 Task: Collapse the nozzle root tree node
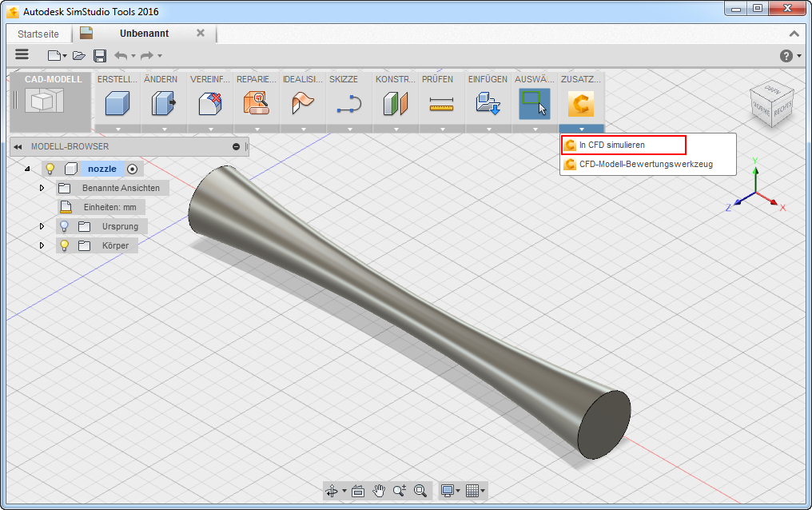point(27,169)
